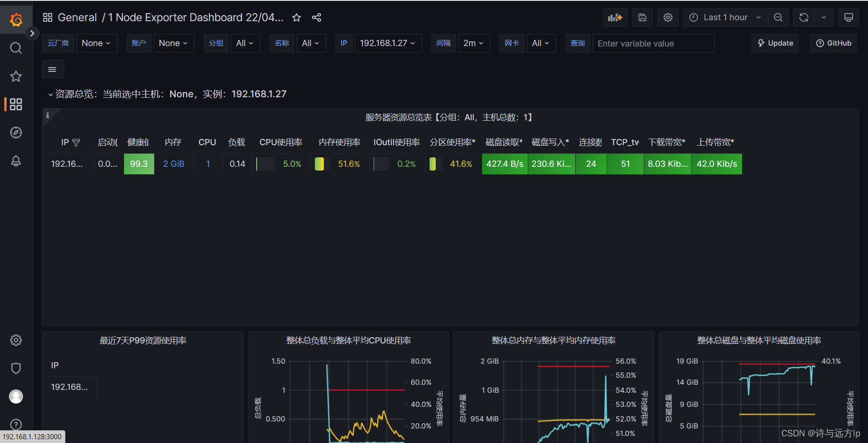Image resolution: width=868 pixels, height=443 pixels.
Task: Click the 服务器资源总览表 panel title
Action: coord(447,117)
